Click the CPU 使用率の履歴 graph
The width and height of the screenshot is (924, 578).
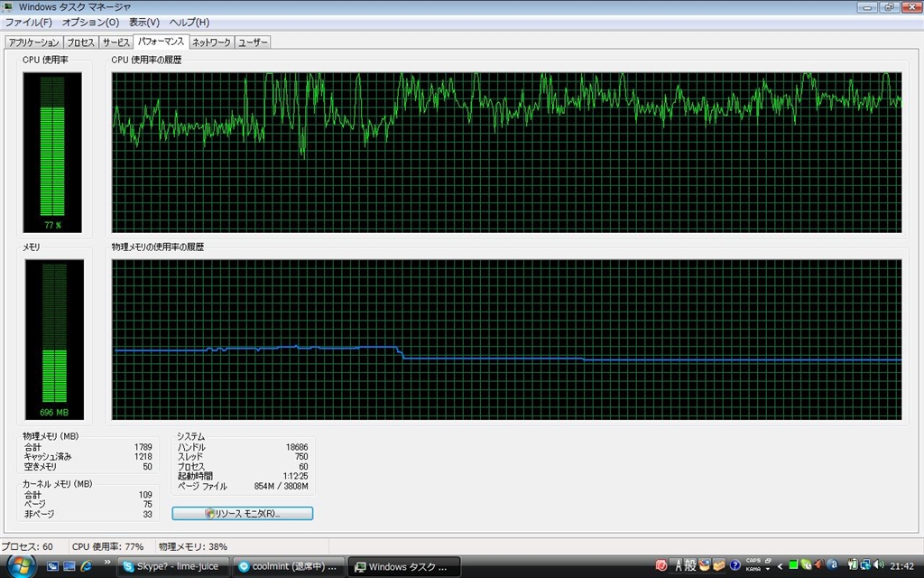coord(507,152)
